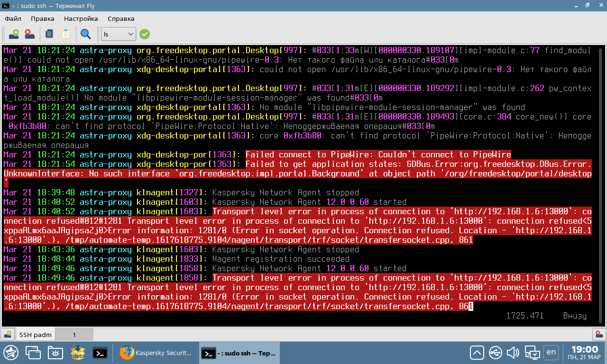Screen dimensions: 607x364
Task: Open a new terminal tab from the toolbar
Action: click(14, 34)
